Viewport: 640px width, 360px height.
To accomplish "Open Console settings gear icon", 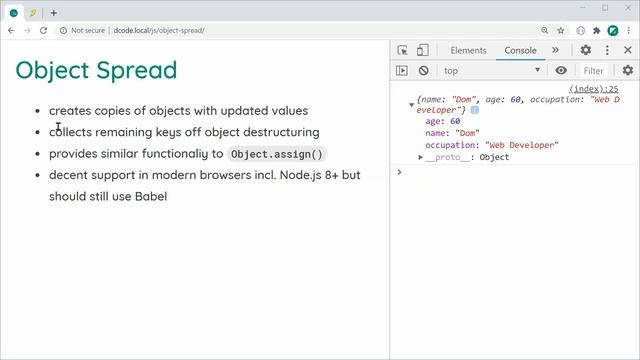I will pos(628,70).
